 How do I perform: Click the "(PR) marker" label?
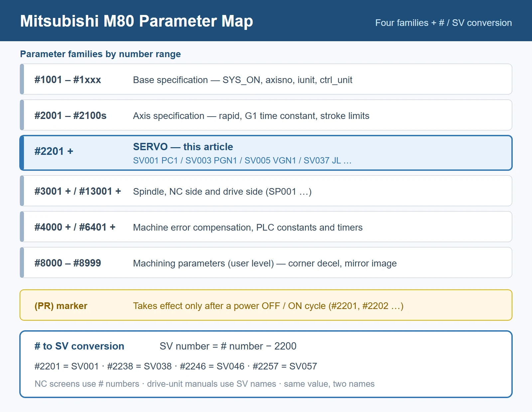(x=61, y=306)
